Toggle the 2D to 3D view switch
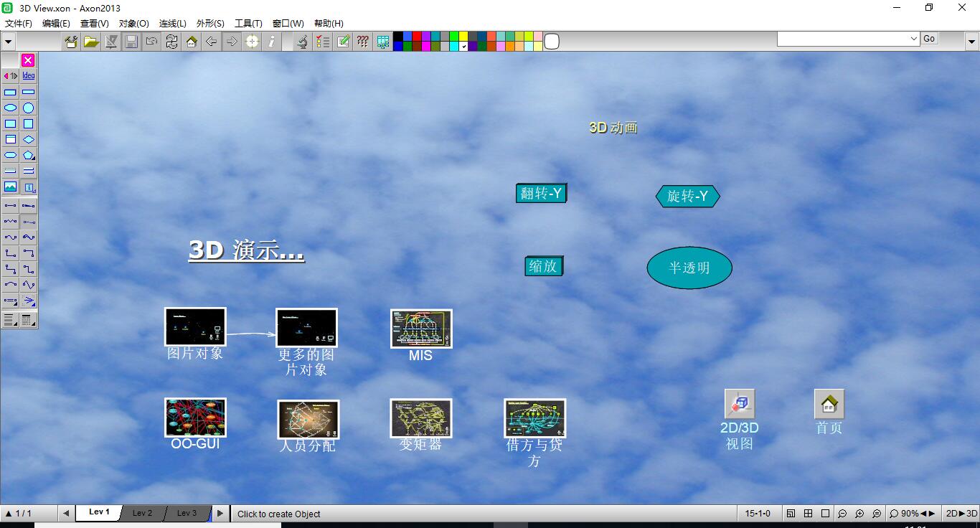 961,514
